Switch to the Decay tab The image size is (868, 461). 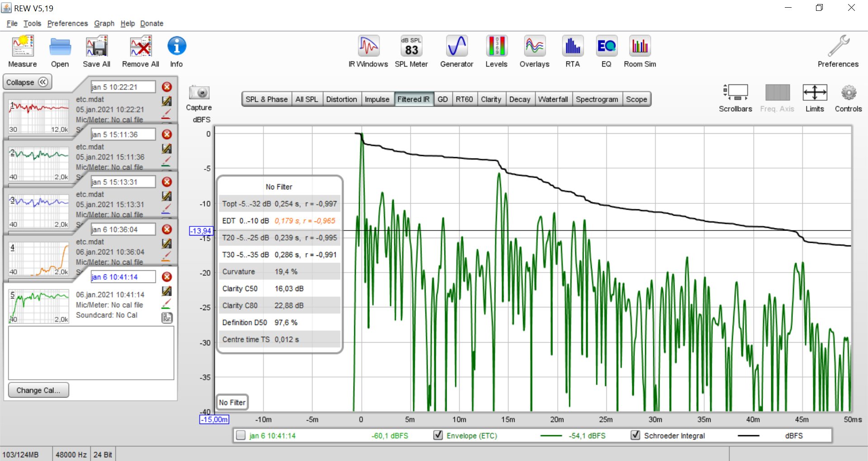coord(520,99)
